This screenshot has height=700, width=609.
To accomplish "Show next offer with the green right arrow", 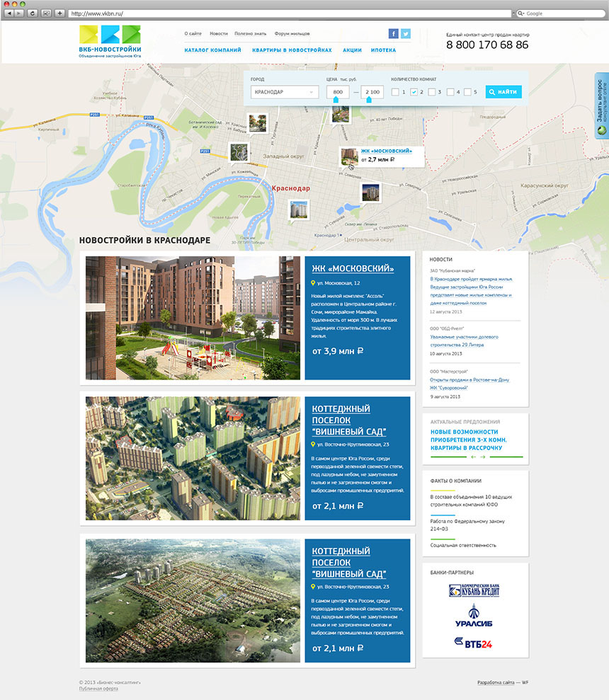I will point(482,457).
